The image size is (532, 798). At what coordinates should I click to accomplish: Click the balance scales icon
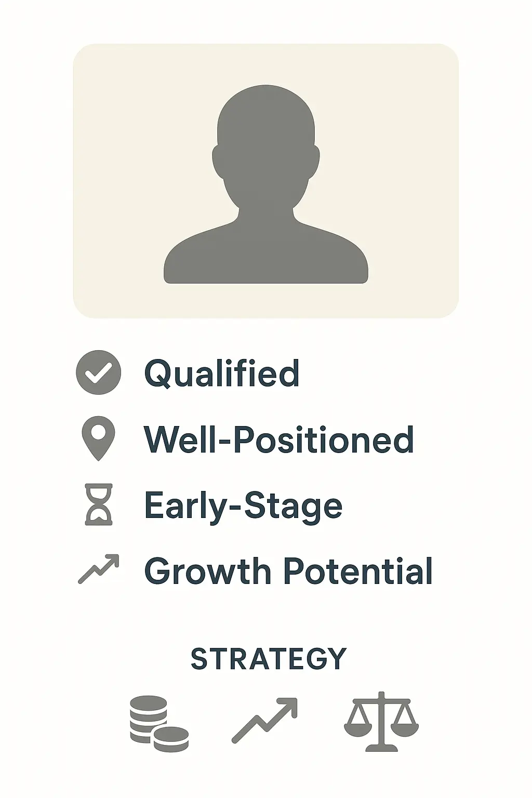381,722
